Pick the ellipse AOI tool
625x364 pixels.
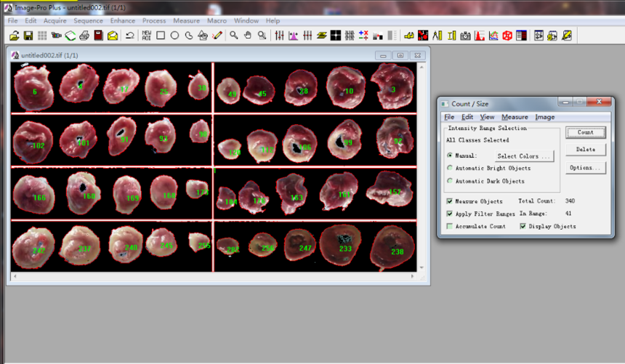coord(174,35)
